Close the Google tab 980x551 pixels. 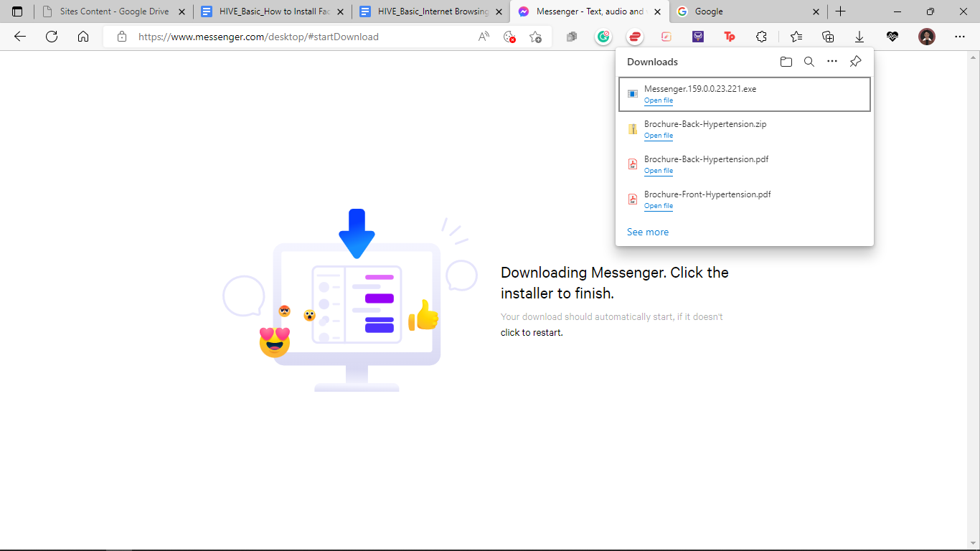pyautogui.click(x=816, y=11)
